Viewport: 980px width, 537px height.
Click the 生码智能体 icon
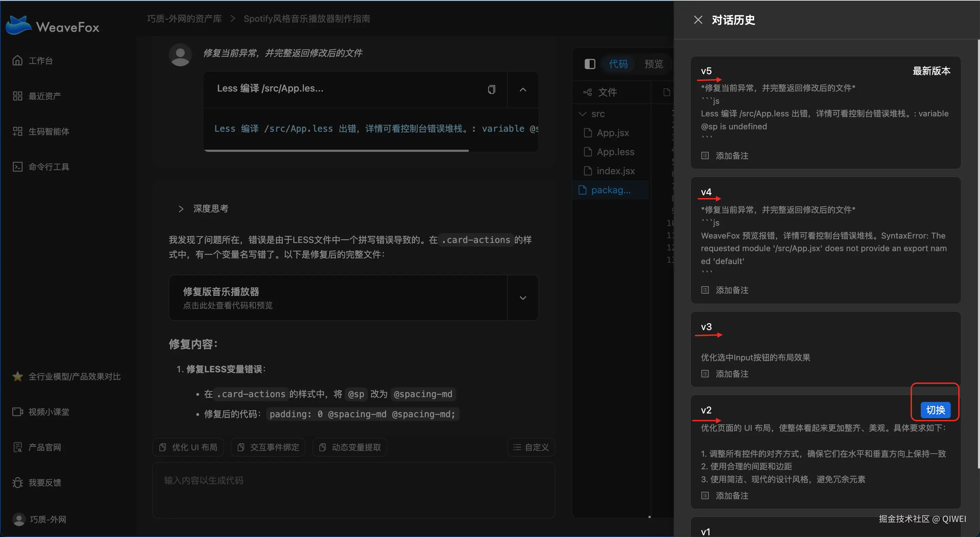click(x=17, y=131)
